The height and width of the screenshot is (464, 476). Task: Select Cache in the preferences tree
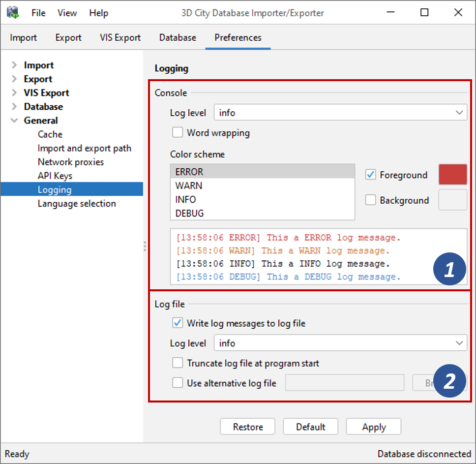click(x=50, y=134)
